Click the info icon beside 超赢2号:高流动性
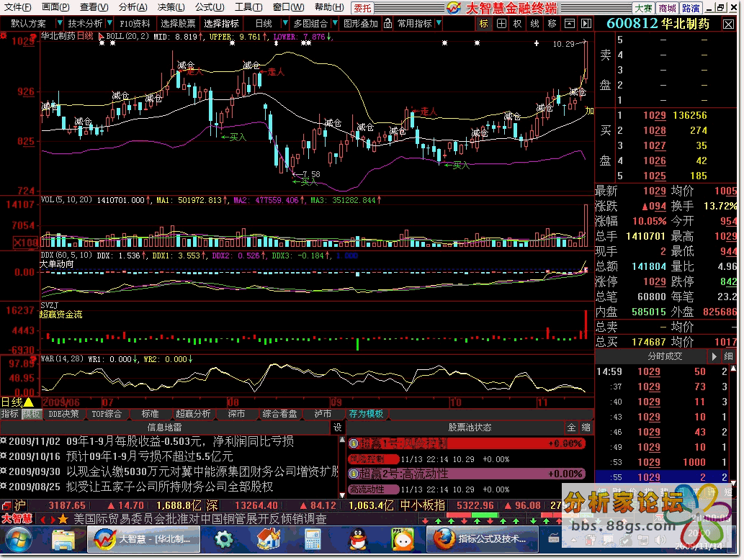 coord(353,474)
